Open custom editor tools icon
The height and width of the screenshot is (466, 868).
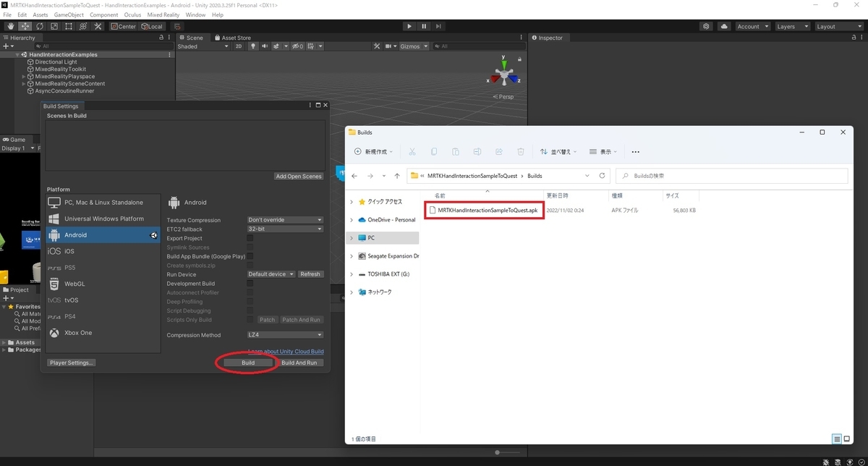click(98, 26)
